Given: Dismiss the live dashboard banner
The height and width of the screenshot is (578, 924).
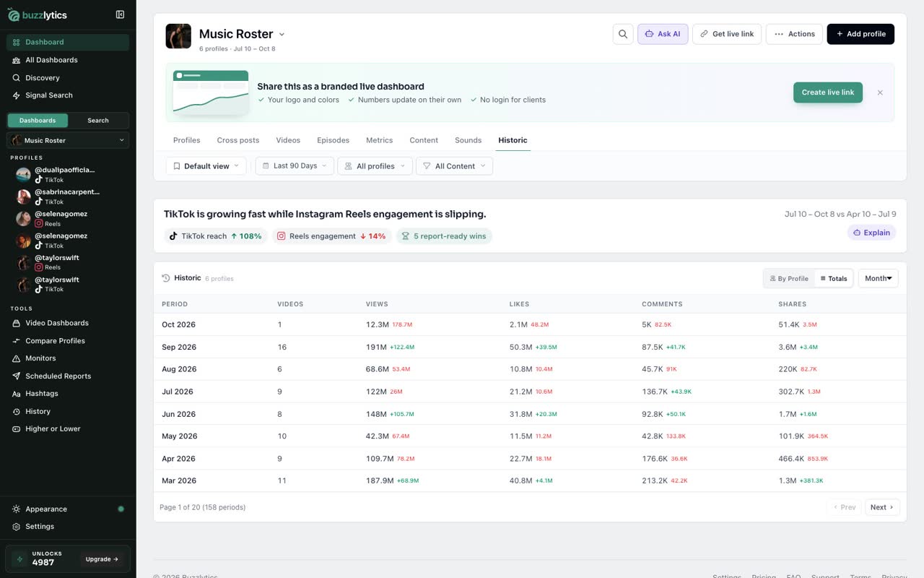Looking at the screenshot, I should pos(880,92).
